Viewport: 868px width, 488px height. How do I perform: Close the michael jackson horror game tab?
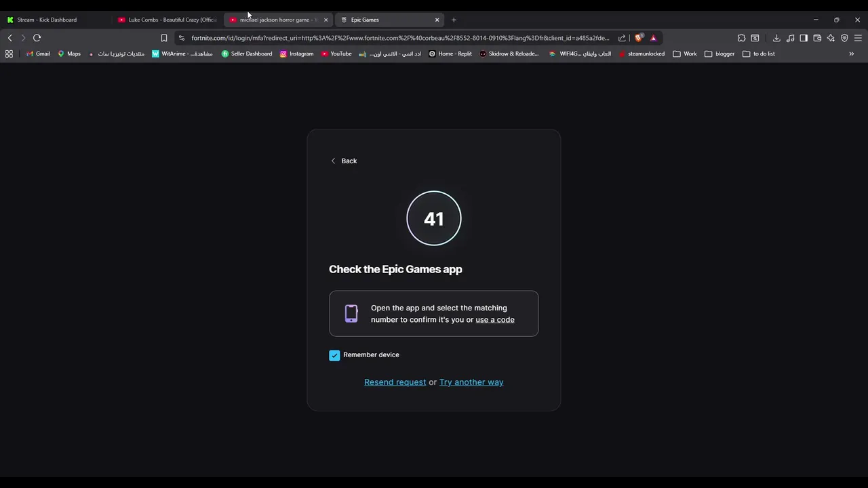point(325,20)
